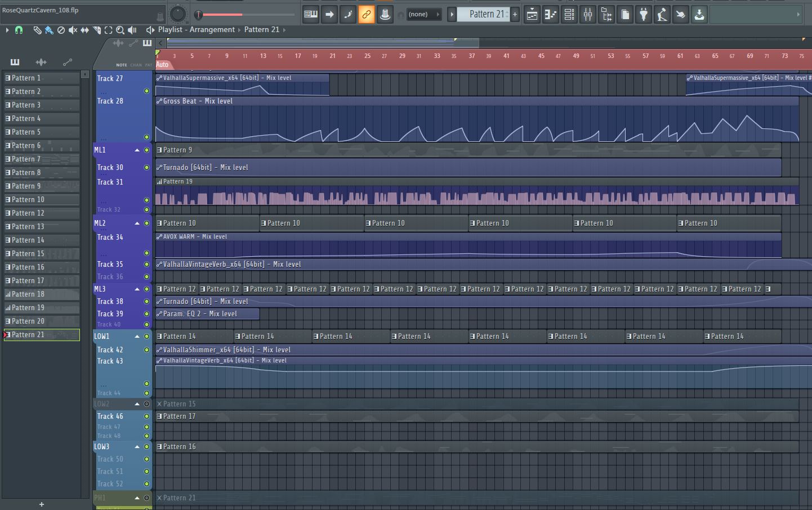Open the (none) snap selector dropdown
The image size is (812, 510).
pos(423,15)
